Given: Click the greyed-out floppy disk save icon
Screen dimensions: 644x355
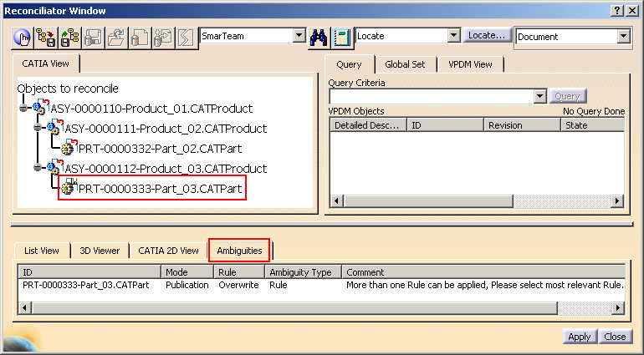Looking at the screenshot, I should 93,37.
